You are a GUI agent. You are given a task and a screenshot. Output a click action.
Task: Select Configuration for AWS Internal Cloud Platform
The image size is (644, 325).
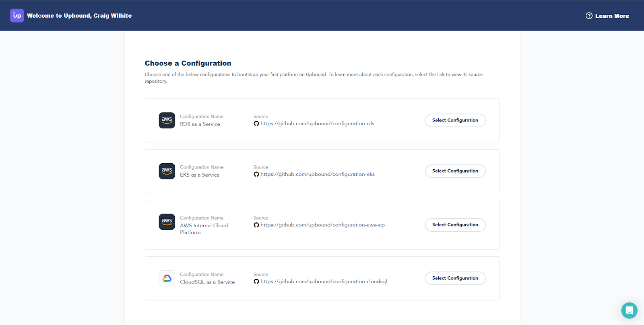[x=455, y=225]
